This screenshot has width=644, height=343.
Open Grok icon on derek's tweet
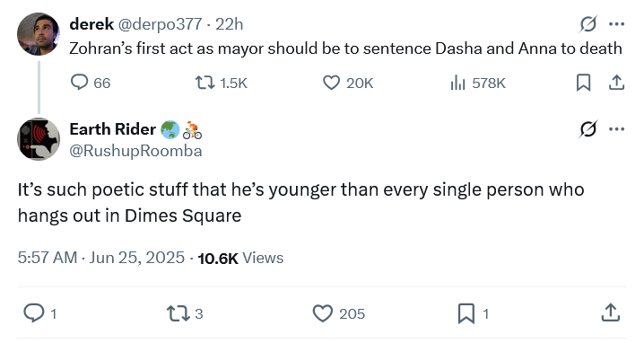pyautogui.click(x=588, y=24)
